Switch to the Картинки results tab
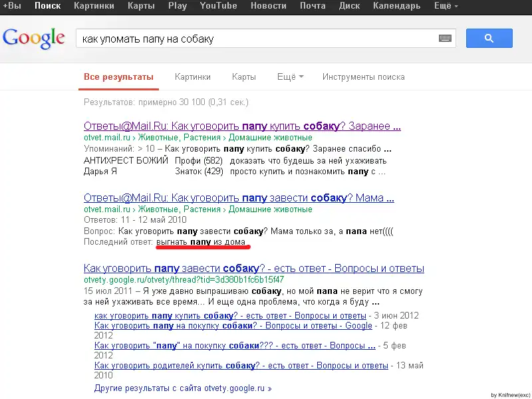This screenshot has height=399, width=532. pos(192,77)
